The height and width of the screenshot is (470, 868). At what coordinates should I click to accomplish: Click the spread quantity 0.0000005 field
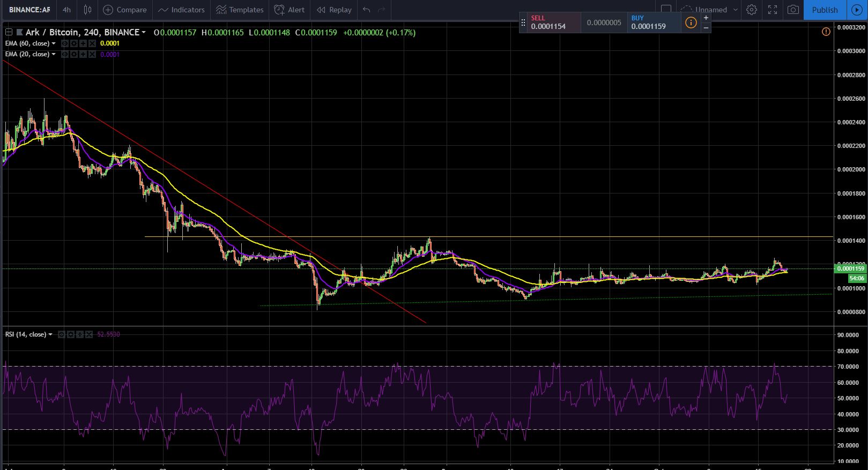[x=604, y=23]
